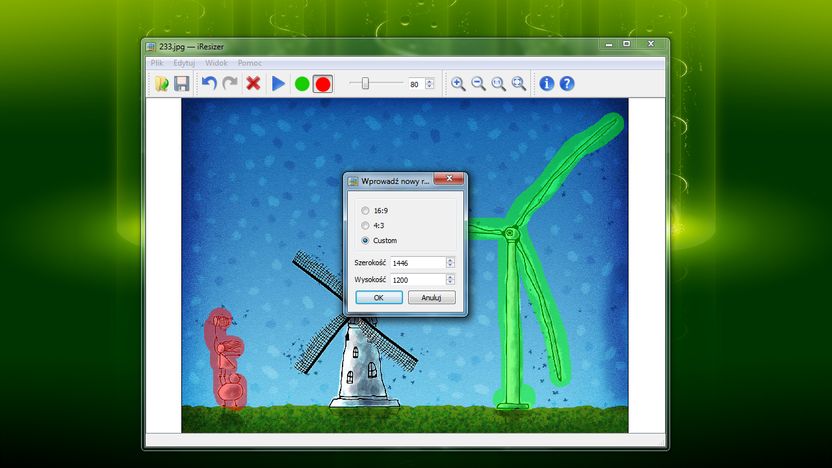
Task: Confirm the new size with OK
Action: click(x=378, y=298)
